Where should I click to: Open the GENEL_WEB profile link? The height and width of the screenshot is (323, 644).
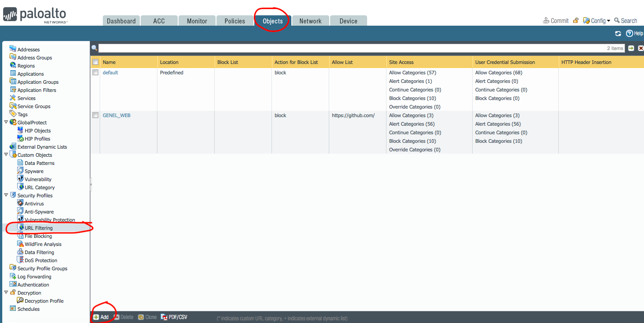116,115
